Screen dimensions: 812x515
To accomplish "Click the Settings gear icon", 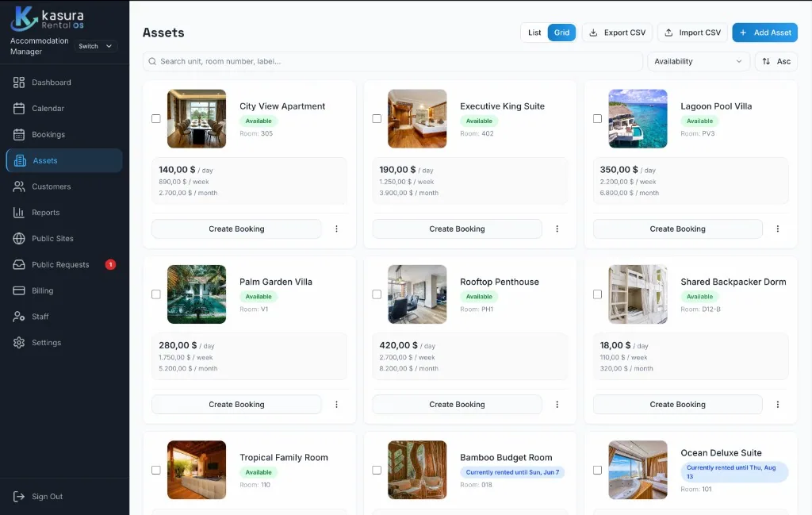I will 19,343.
